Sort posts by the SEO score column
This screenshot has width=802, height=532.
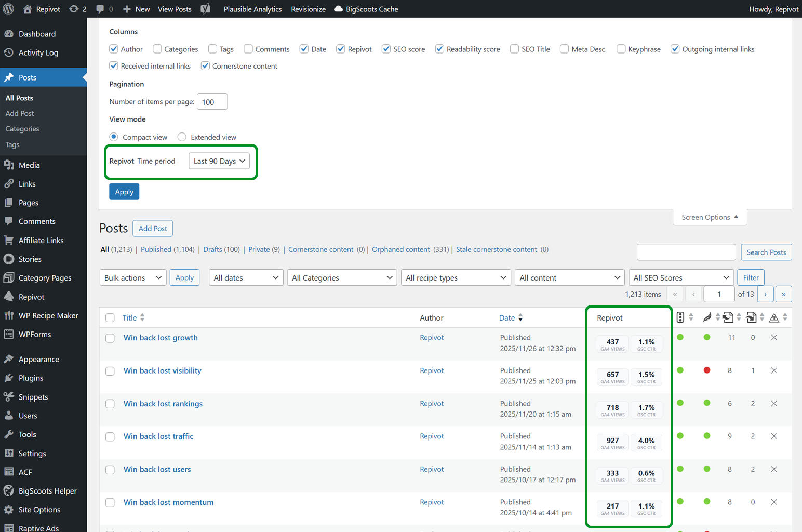click(680, 317)
